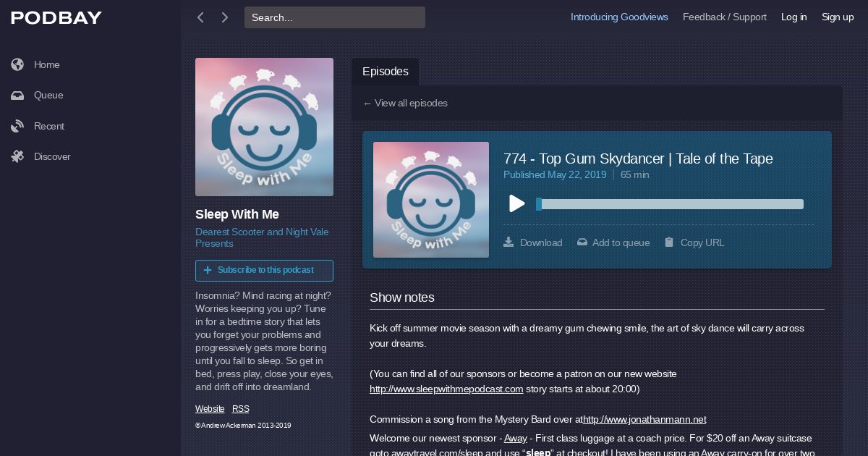Viewport: 868px width, 456px height.
Task: Open Discover via rocket icon
Action: pyautogui.click(x=17, y=156)
